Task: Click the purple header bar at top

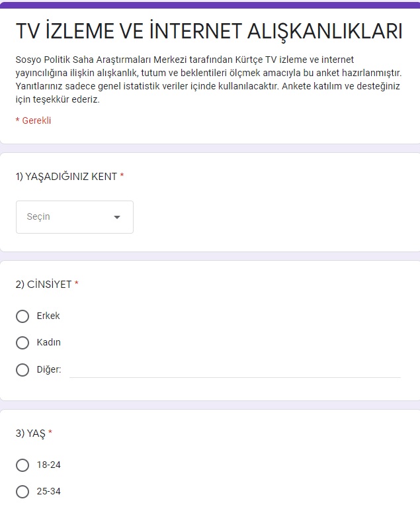Action: click(210, 5)
